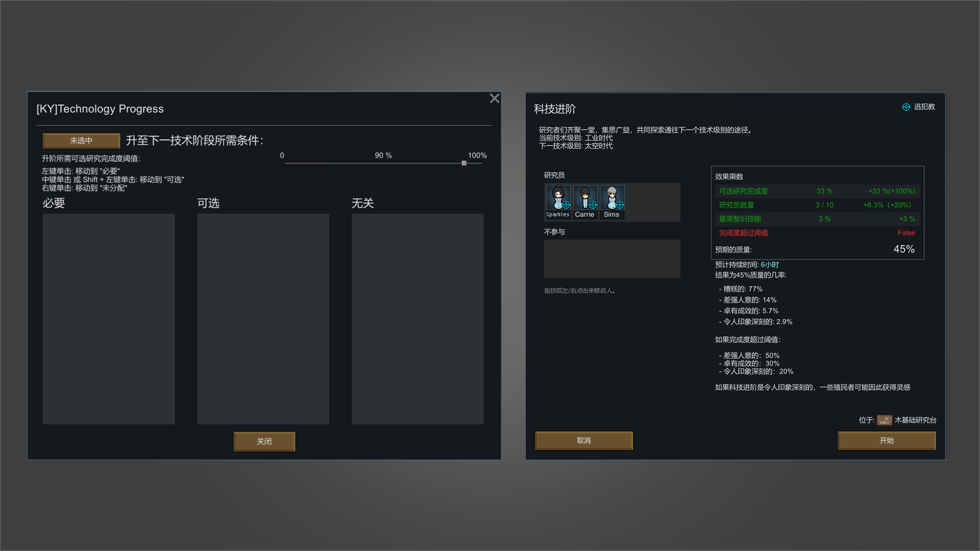This screenshot has width=980, height=551.
Task: Adjust the completion threshold slider handle
Action: (x=464, y=163)
